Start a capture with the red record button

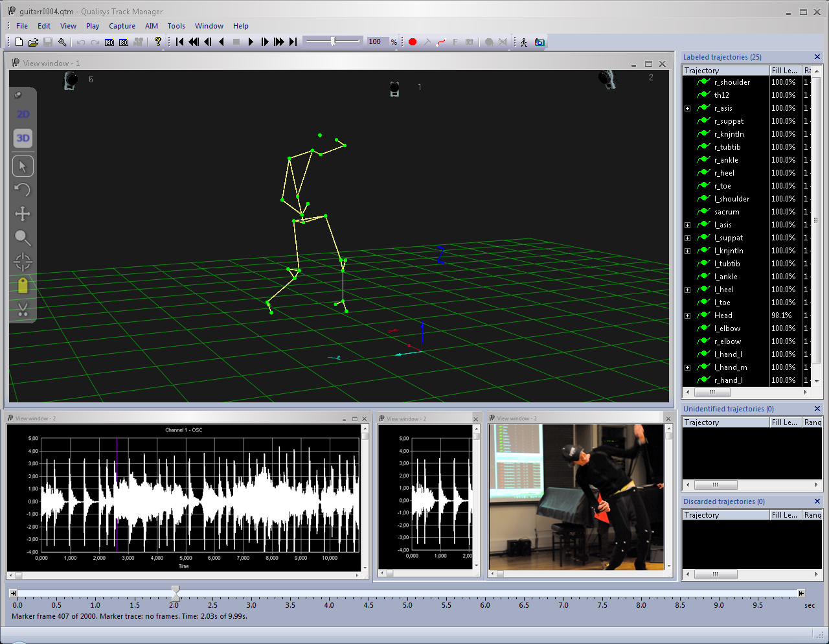coord(413,42)
